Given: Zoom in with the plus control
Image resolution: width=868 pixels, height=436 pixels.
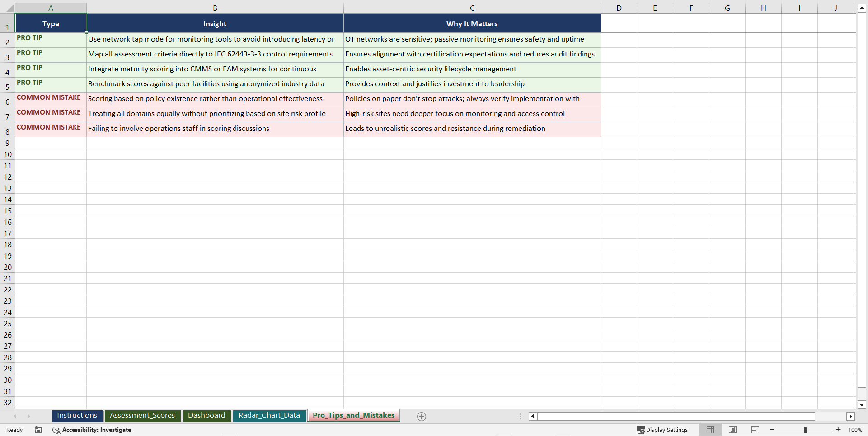Looking at the screenshot, I should point(838,430).
